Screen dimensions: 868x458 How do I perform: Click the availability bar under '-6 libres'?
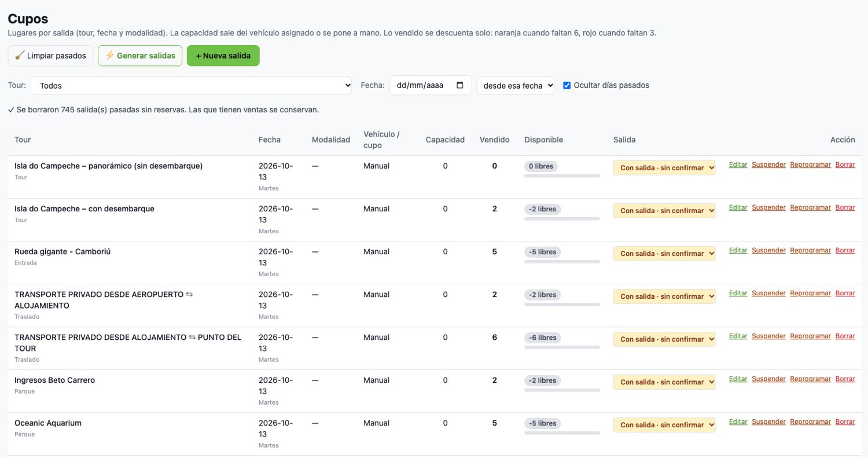pyautogui.click(x=562, y=347)
